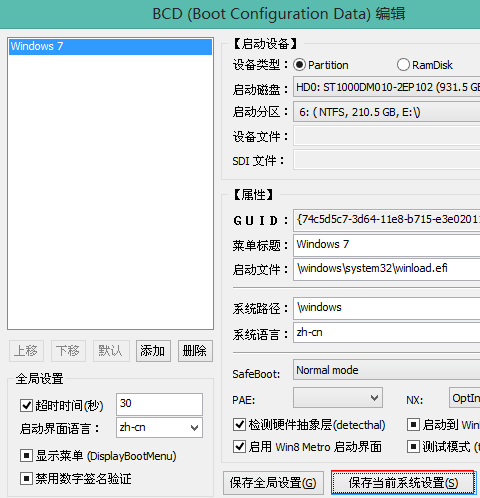Click the 添加 add button
The height and width of the screenshot is (498, 480).
coord(153,351)
